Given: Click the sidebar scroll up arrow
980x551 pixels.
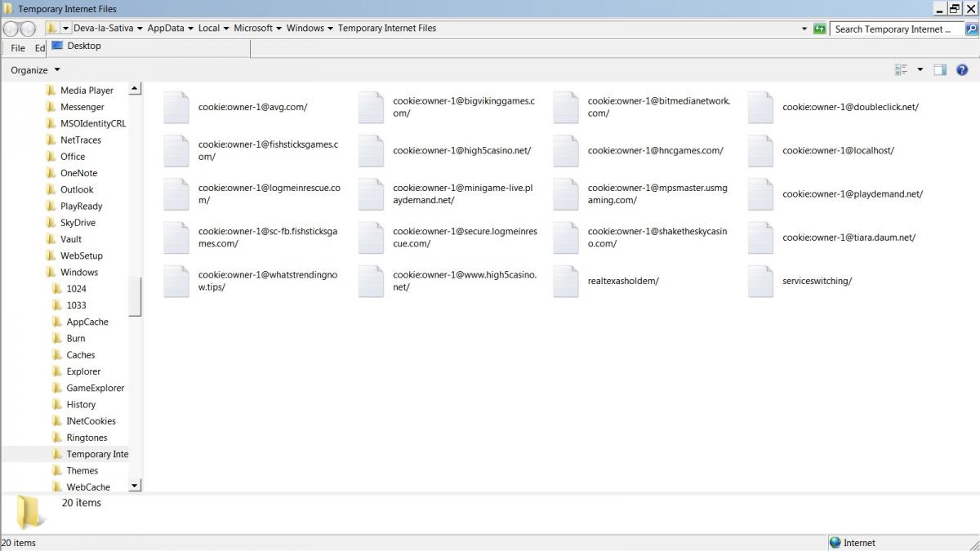Looking at the screenshot, I should point(135,88).
